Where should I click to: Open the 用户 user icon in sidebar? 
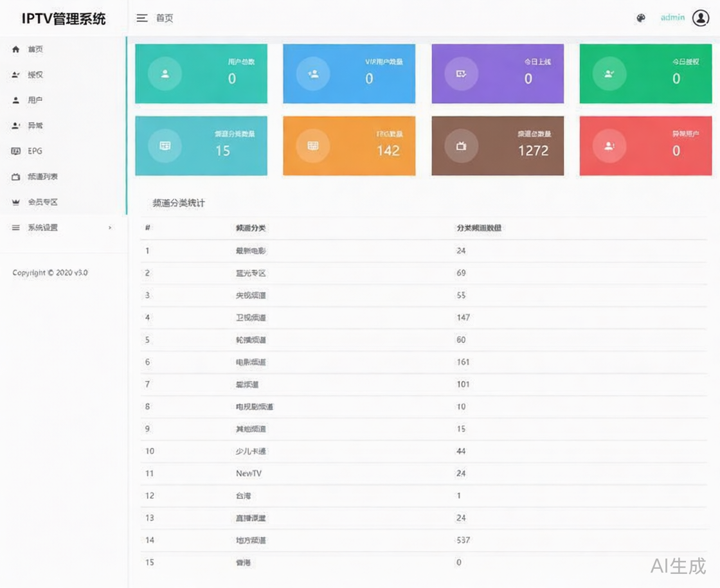coord(14,100)
